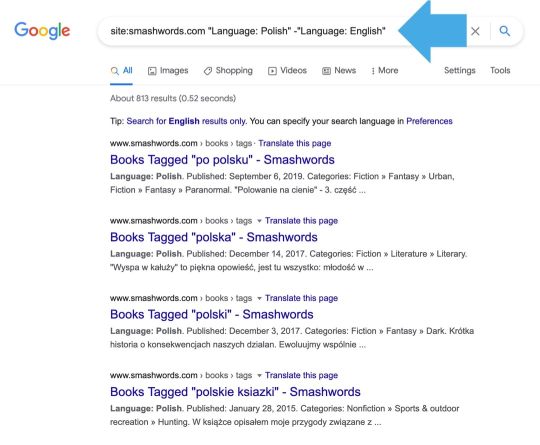Click the snippet dated December 3, 2017
540x445 pixels.
[x=292, y=338]
